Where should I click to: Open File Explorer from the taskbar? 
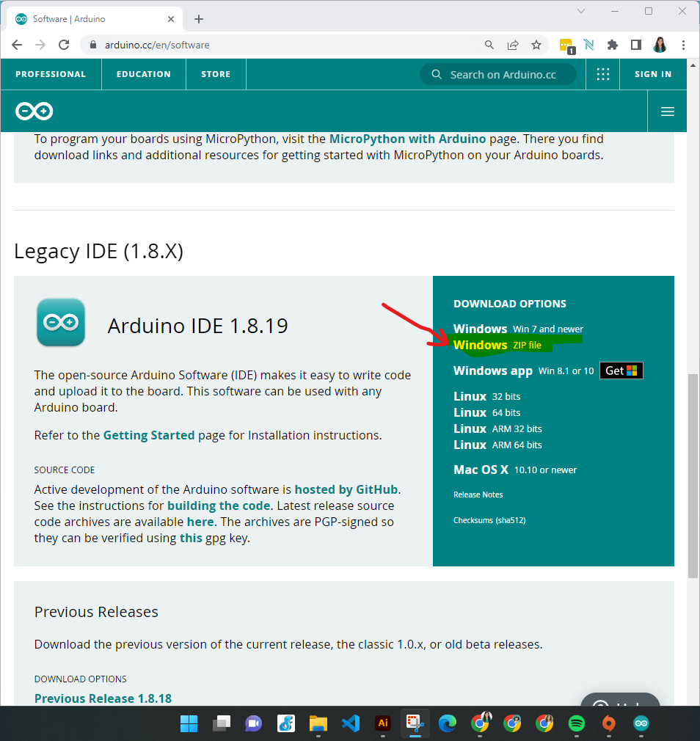pos(318,723)
